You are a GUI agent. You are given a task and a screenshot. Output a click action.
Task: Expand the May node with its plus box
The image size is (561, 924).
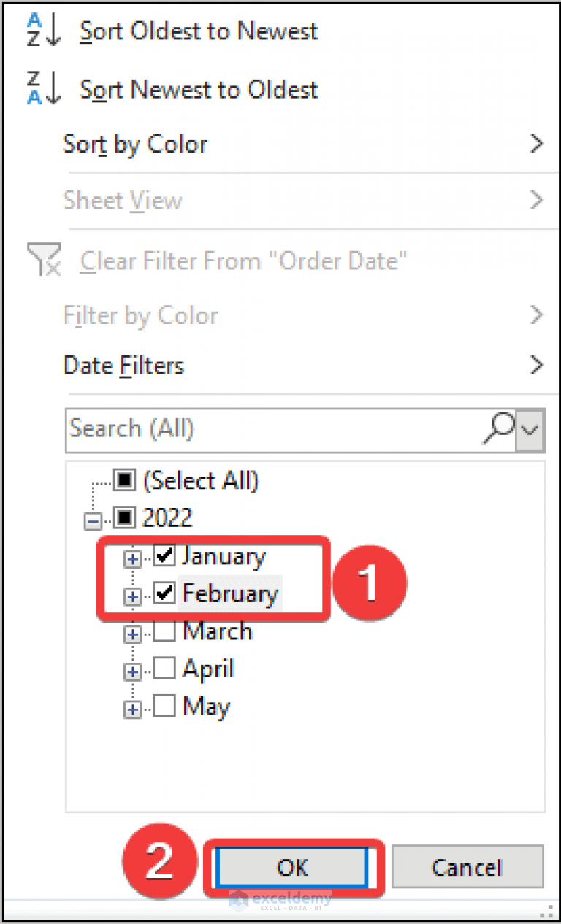(x=132, y=709)
